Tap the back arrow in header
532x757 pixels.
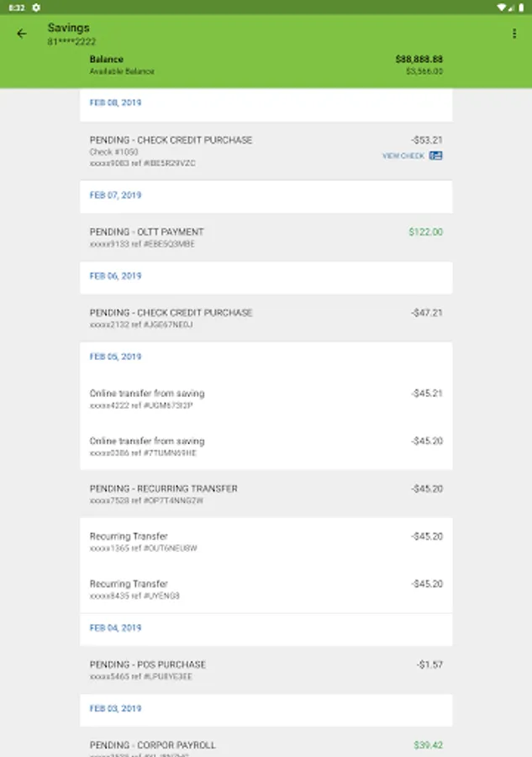(x=22, y=34)
